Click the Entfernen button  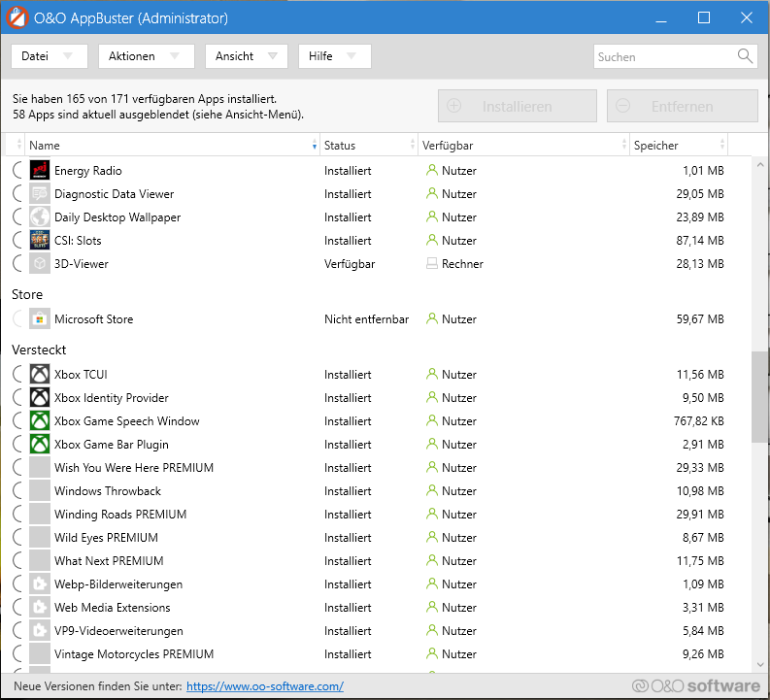tap(682, 106)
